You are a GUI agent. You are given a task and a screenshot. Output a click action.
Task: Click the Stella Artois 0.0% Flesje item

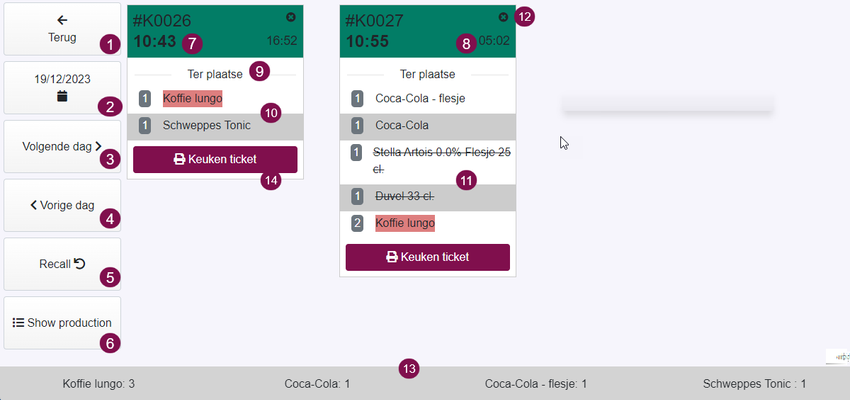click(x=428, y=161)
